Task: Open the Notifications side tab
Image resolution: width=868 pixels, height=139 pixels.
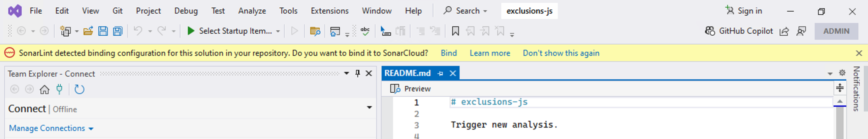Action: pyautogui.click(x=856, y=89)
